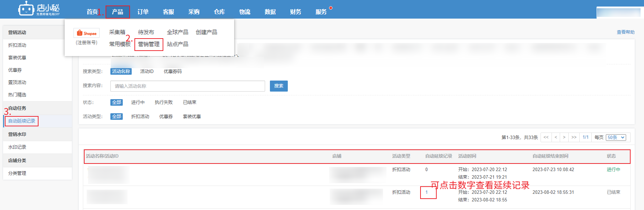Go to next page with > button
644x210 pixels.
point(564,137)
